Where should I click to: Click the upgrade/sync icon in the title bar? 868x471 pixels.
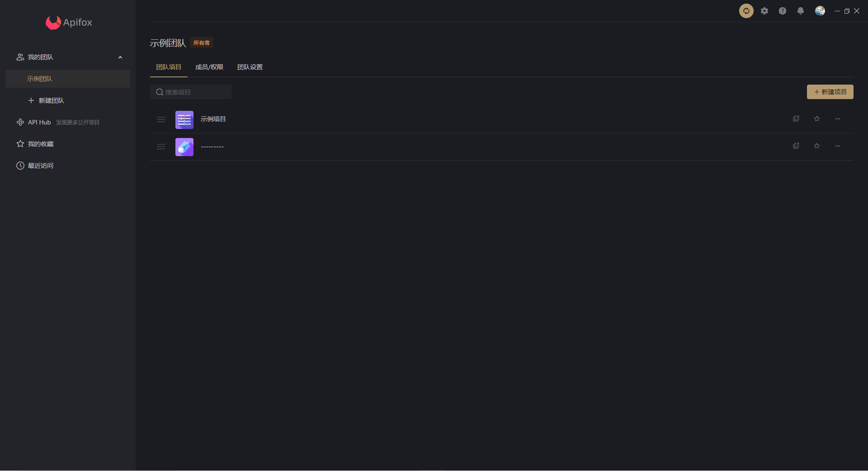pos(746,11)
